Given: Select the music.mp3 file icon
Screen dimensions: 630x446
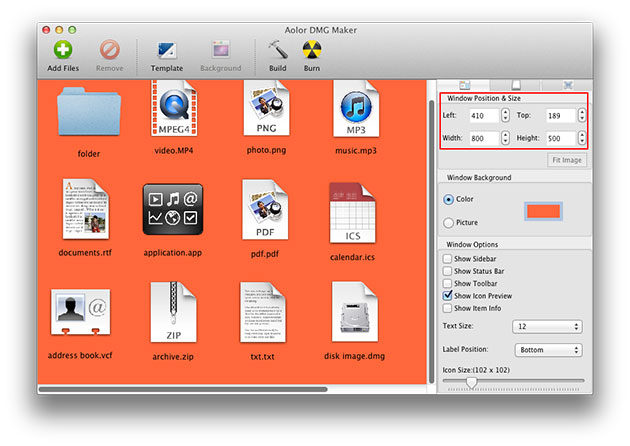Looking at the screenshot, I should pyautogui.click(x=355, y=110).
